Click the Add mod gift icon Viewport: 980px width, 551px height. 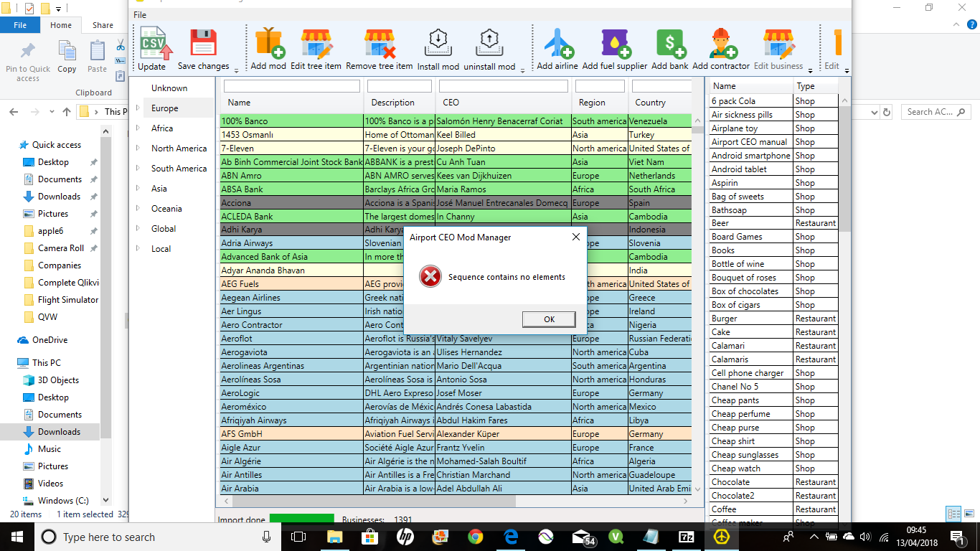(x=269, y=43)
